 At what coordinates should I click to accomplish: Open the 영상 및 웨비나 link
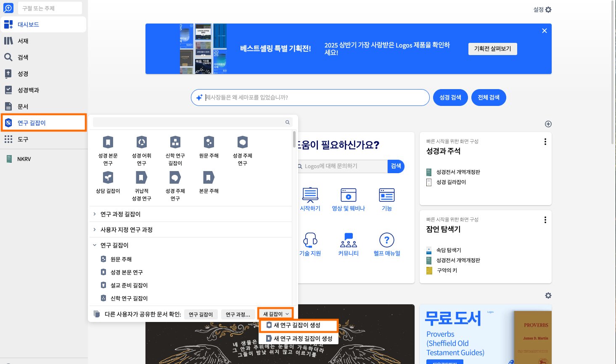tap(349, 199)
